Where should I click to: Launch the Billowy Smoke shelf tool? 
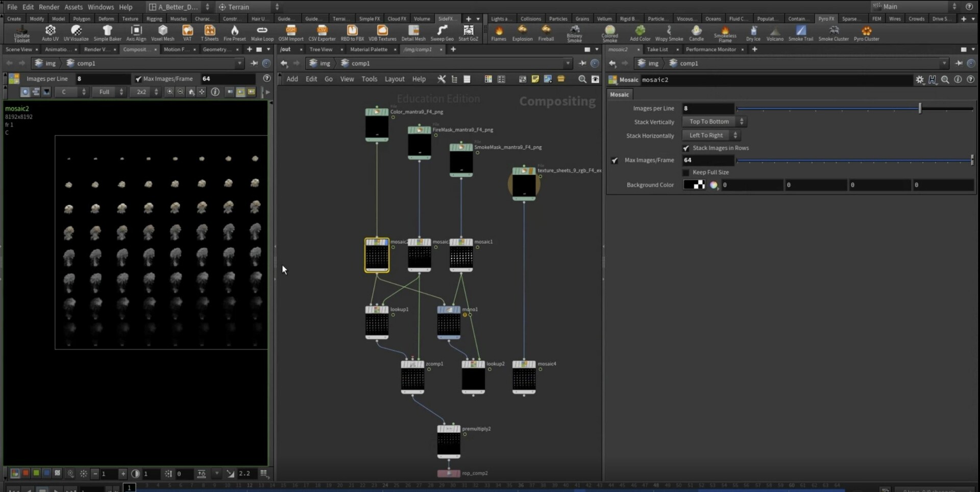pos(574,32)
